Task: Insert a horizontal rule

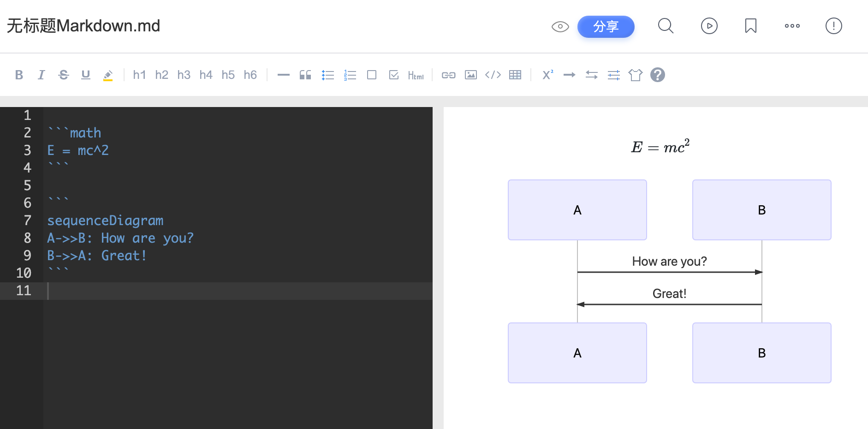Action: pyautogui.click(x=283, y=75)
